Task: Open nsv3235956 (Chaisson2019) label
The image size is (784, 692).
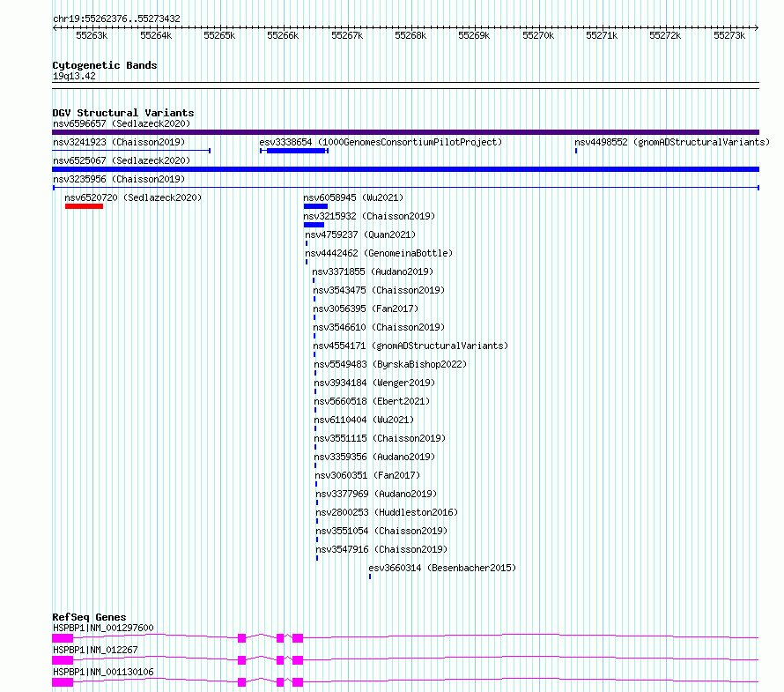Action: coord(119,179)
